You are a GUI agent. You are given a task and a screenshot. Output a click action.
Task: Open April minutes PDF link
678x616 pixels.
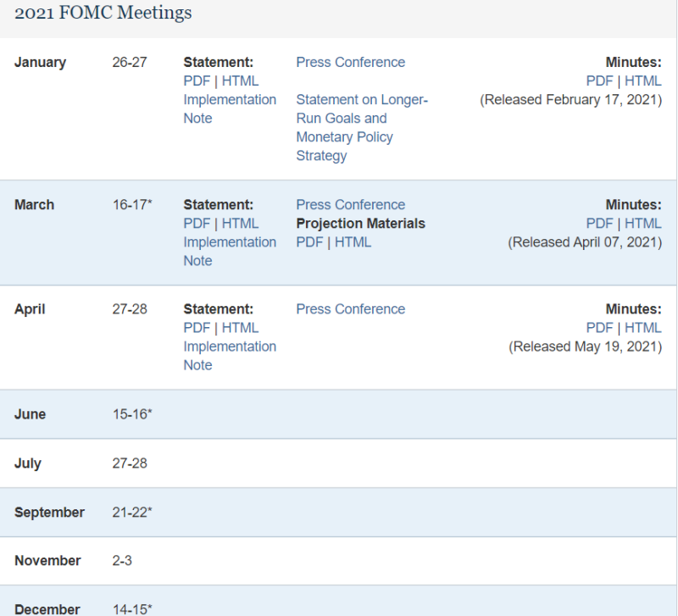(599, 328)
